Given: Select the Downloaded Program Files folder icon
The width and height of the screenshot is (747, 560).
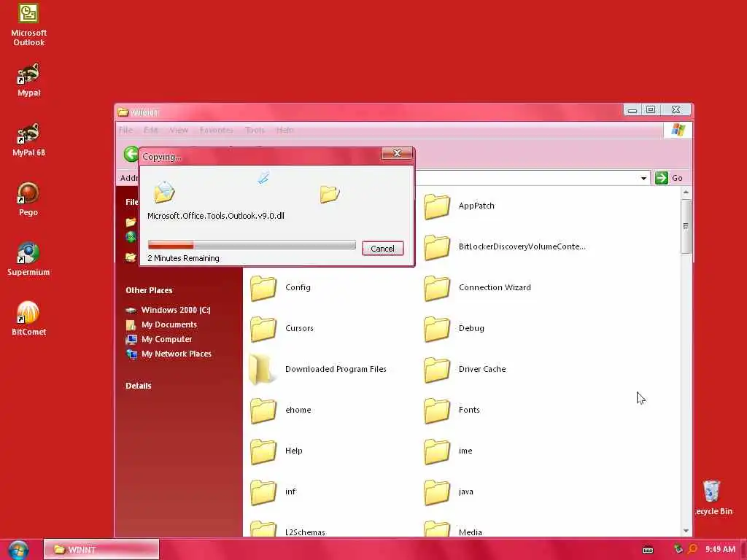Looking at the screenshot, I should pos(262,369).
